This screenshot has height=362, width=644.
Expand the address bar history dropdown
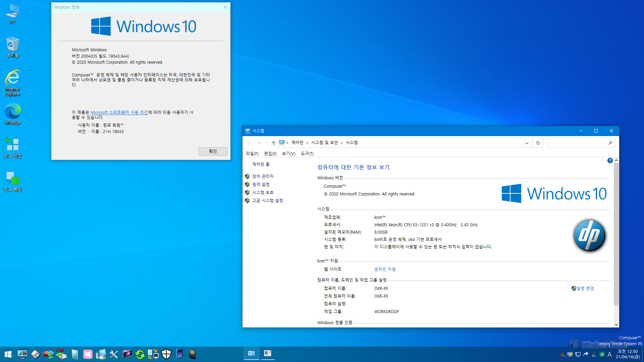527,143
